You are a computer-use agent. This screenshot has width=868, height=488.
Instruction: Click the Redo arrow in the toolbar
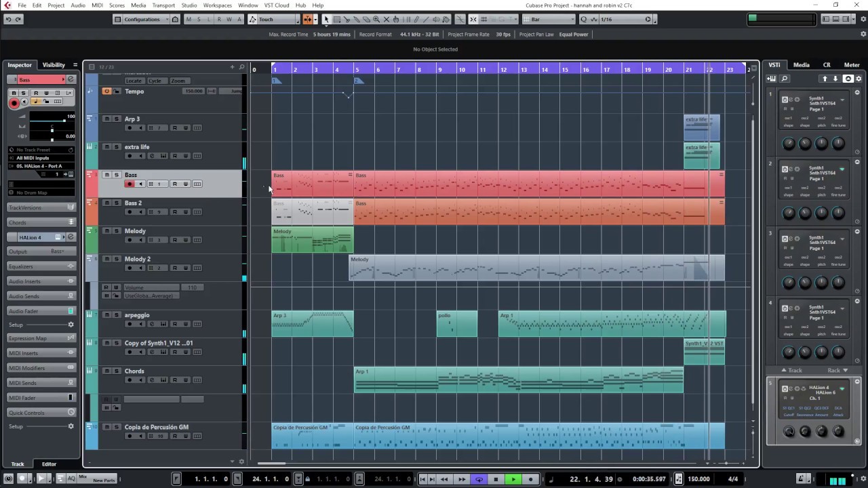[x=18, y=19]
